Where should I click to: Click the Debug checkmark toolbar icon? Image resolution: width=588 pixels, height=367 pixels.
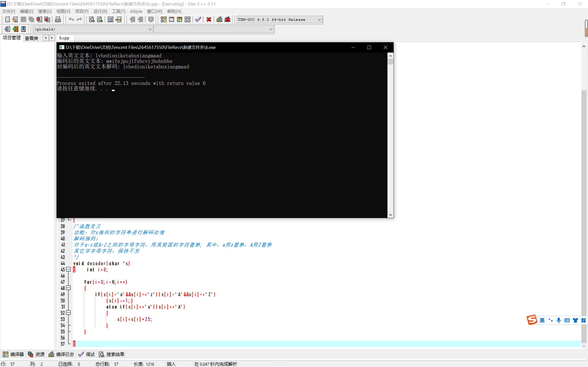[198, 20]
